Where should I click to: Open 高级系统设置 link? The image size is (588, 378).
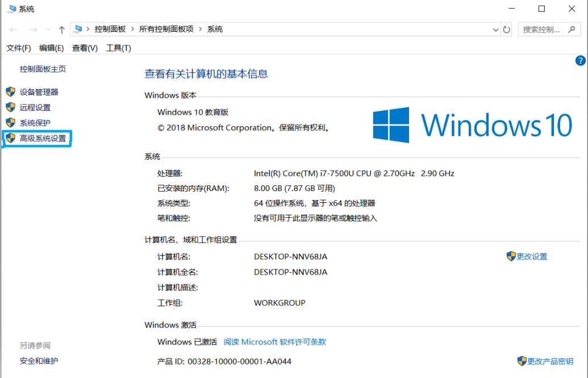43,138
